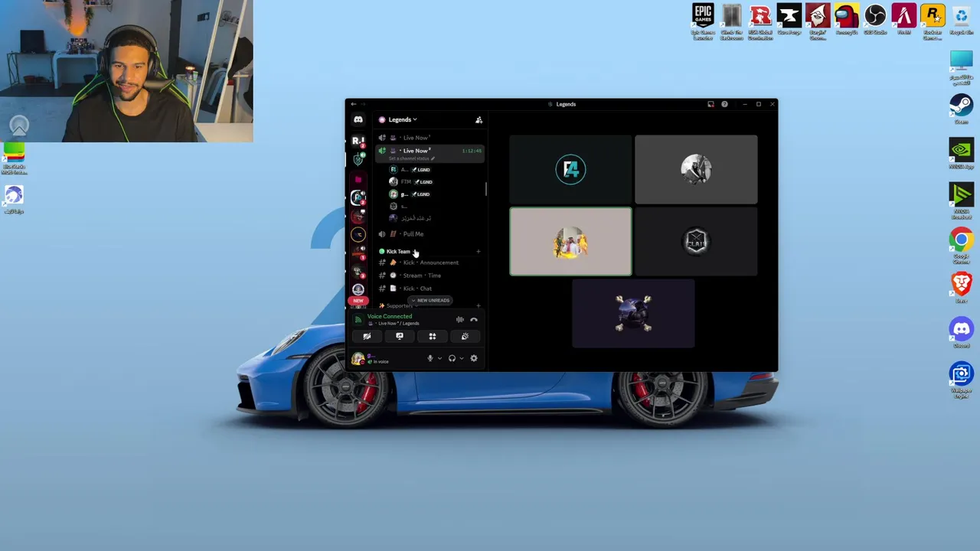
Task: Open BlueStacks shortcut on left desktop edge
Action: (x=14, y=159)
